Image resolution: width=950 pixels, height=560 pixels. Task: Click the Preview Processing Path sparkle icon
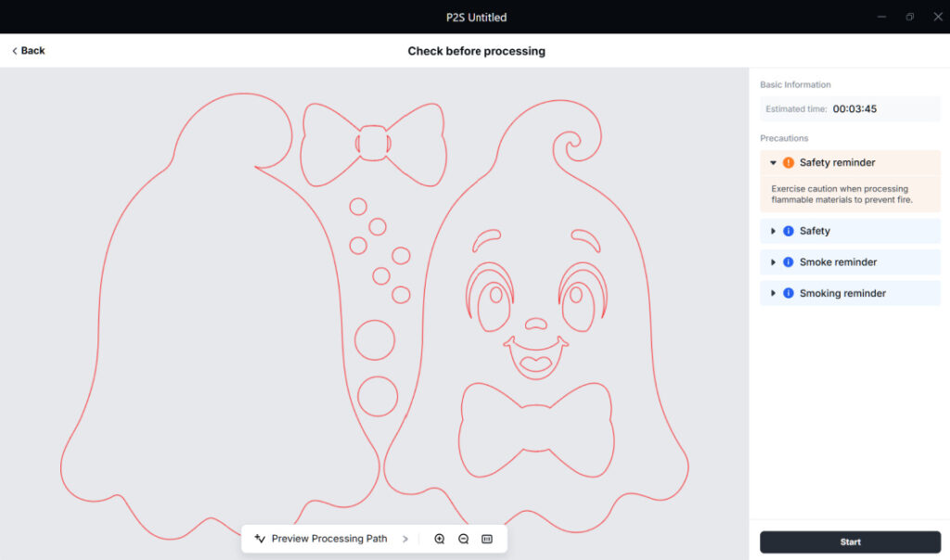click(x=260, y=538)
